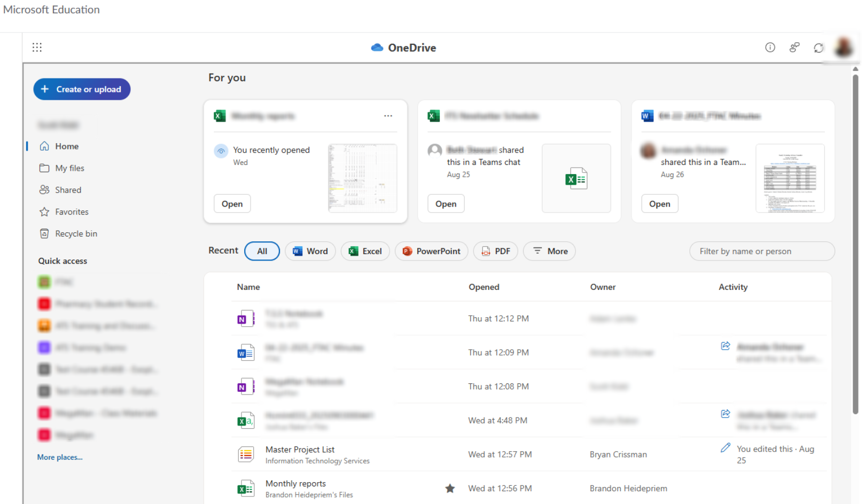
Task: Open the Master Project List file
Action: 300,450
